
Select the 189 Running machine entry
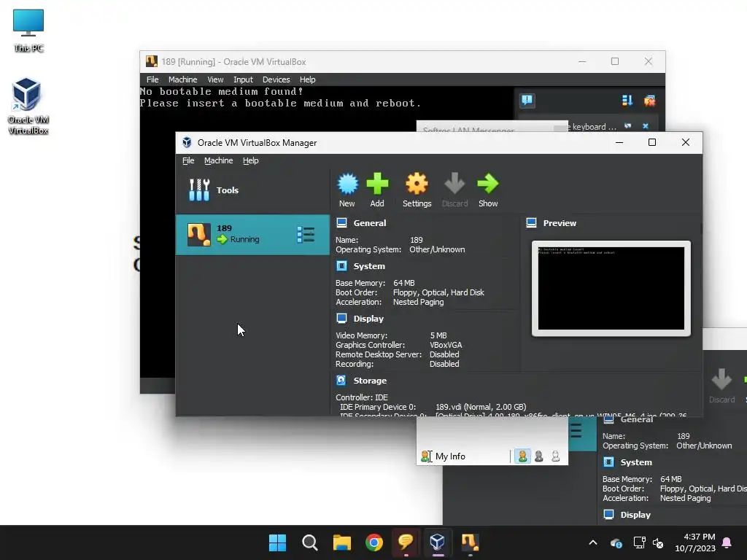[252, 235]
